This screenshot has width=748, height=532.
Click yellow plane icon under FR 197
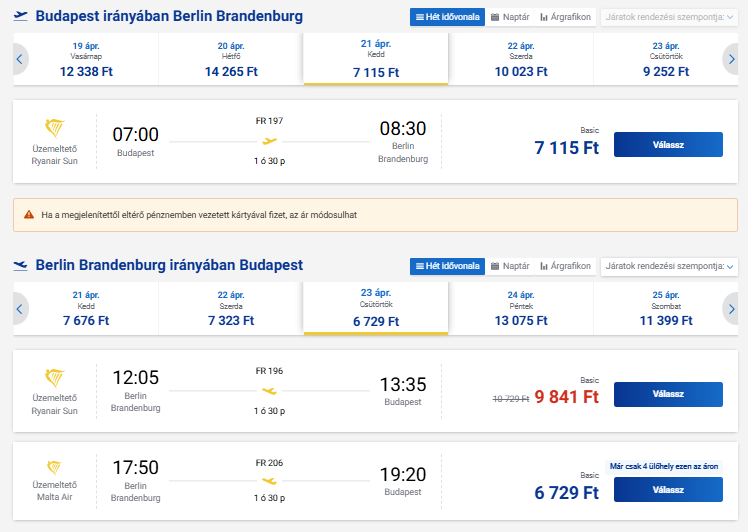(x=268, y=141)
